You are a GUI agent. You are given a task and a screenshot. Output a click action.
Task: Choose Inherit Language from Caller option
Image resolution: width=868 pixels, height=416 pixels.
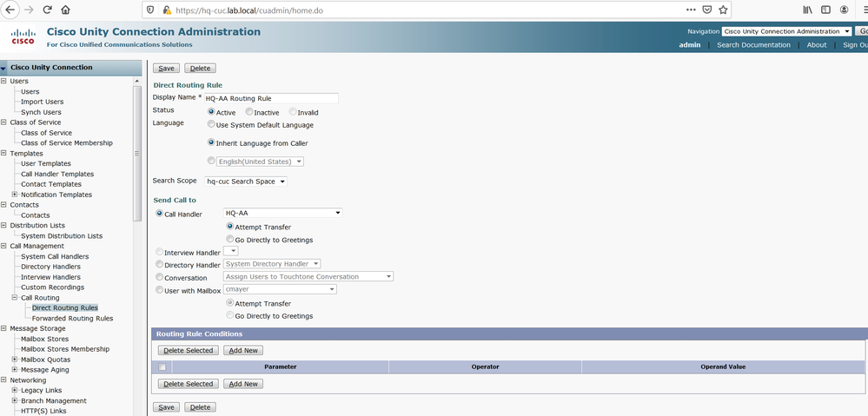211,142
